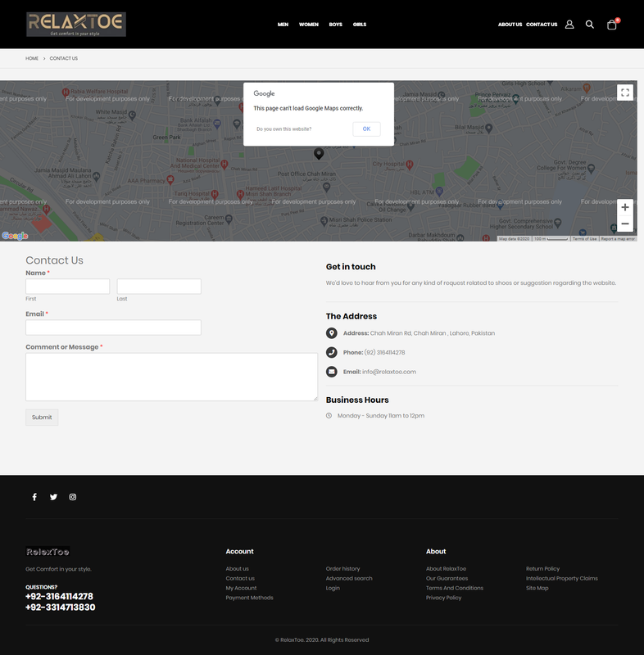Open Terms And Conditions footer link

(455, 588)
